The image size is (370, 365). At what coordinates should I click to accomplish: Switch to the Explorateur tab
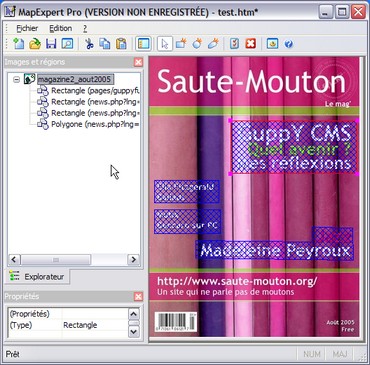tap(37, 277)
